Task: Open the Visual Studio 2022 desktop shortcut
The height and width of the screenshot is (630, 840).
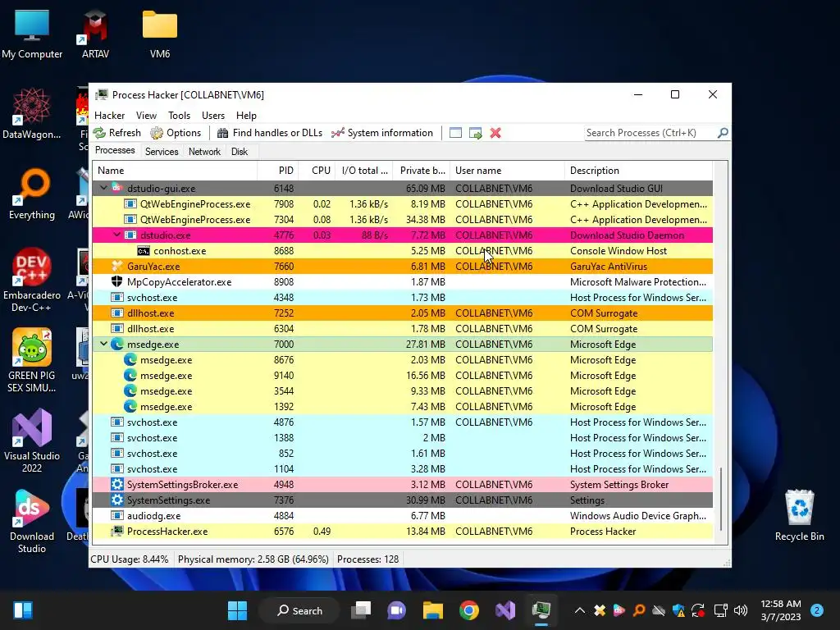Action: (x=32, y=441)
